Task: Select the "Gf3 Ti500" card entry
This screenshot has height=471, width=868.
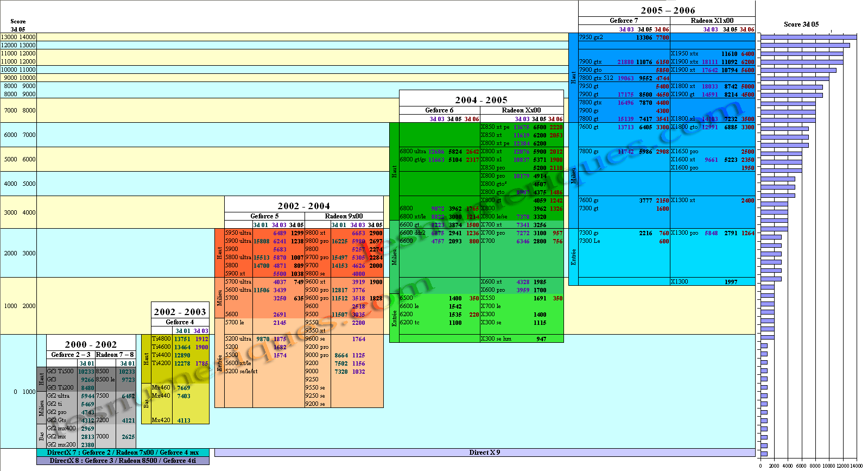Action: 60,372
